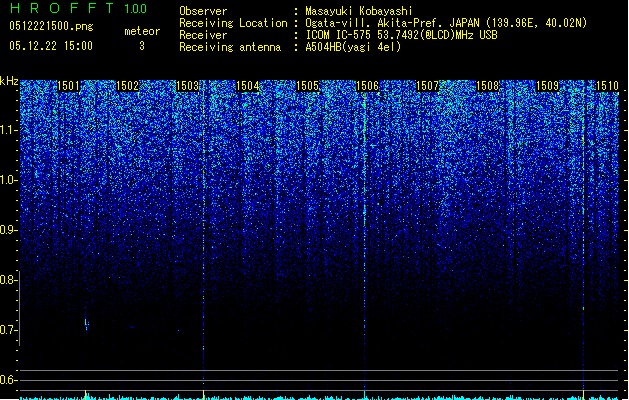Click the kHz axis unit label

click(9, 81)
